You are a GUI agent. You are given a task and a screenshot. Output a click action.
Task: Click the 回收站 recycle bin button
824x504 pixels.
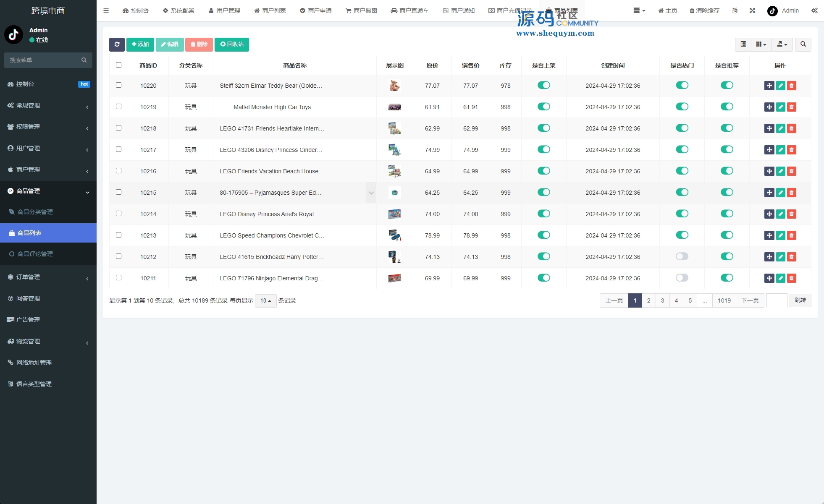232,44
